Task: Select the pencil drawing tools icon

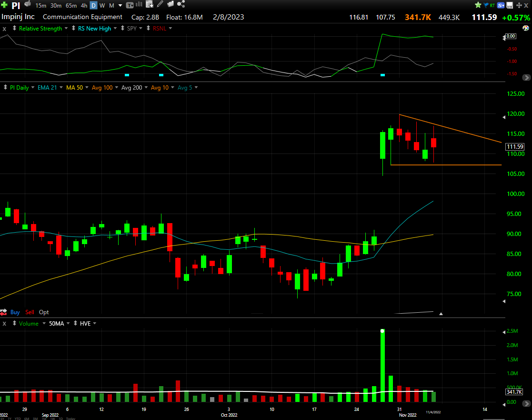Action: coord(160,4)
